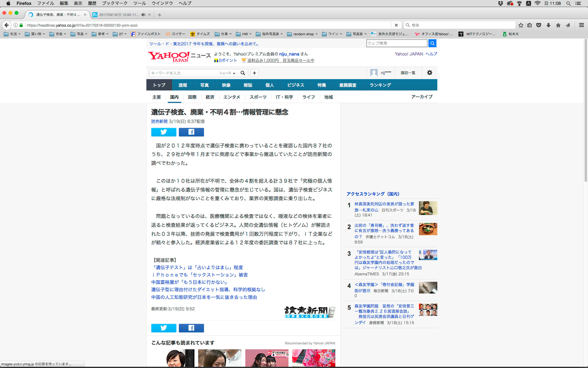Open the アーカイブ link
This screenshot has height=368, width=588.
coord(422,97)
